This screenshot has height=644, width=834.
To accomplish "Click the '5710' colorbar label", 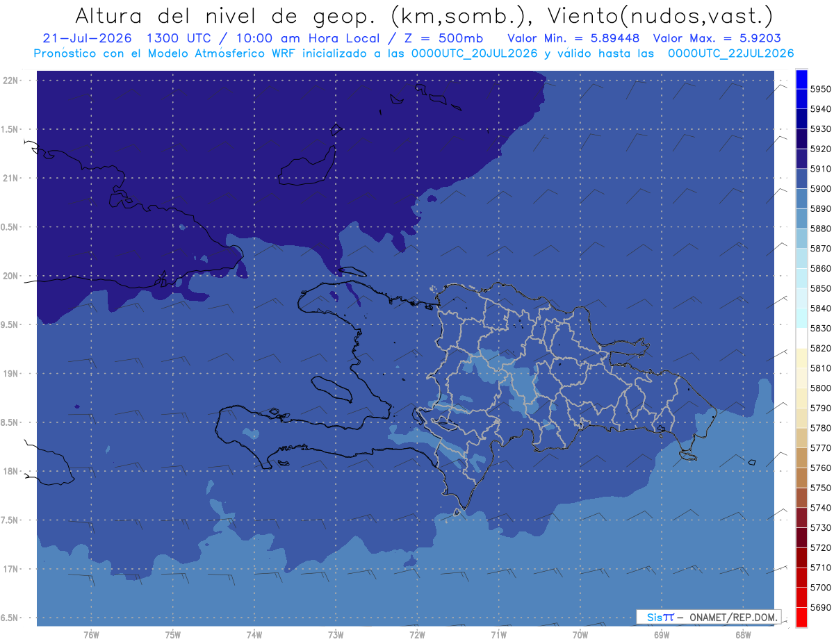I will tap(820, 568).
